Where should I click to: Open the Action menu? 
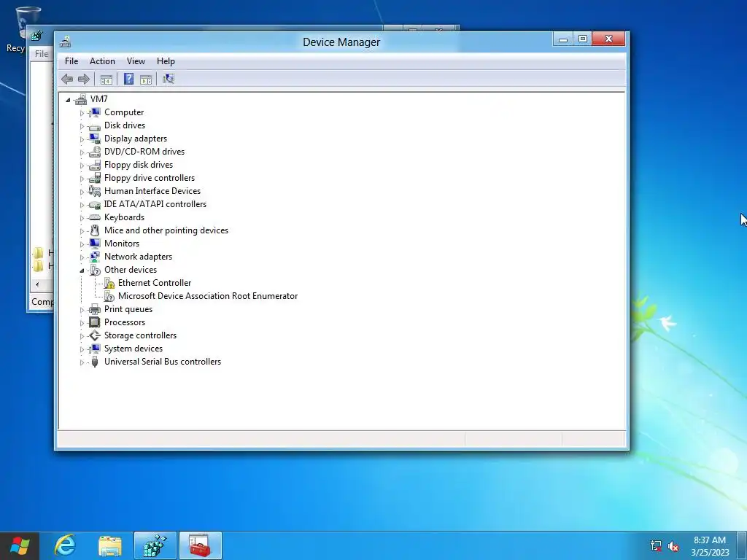[102, 61]
